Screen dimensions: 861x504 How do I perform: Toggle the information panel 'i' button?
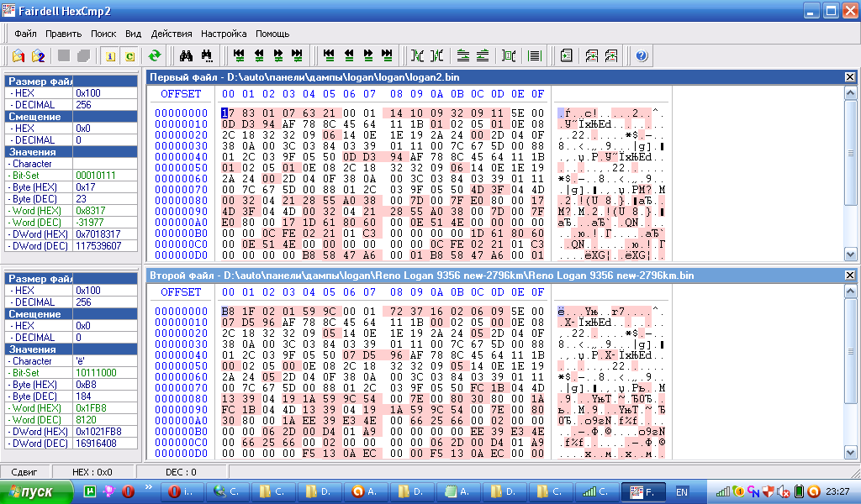(110, 56)
